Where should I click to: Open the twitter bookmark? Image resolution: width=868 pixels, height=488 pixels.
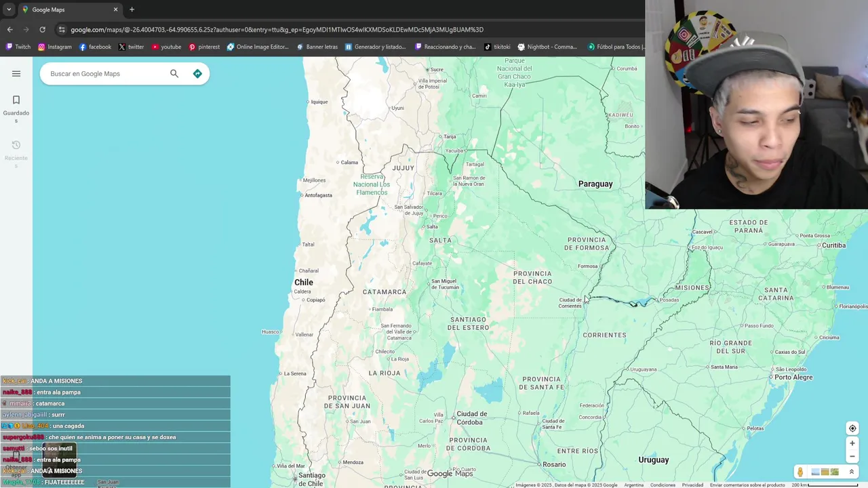coord(131,47)
